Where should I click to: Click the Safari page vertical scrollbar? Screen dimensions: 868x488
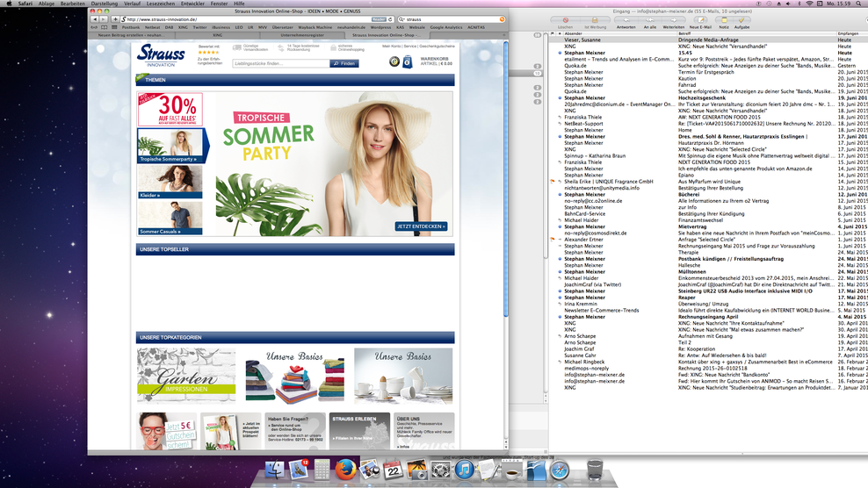point(505,179)
